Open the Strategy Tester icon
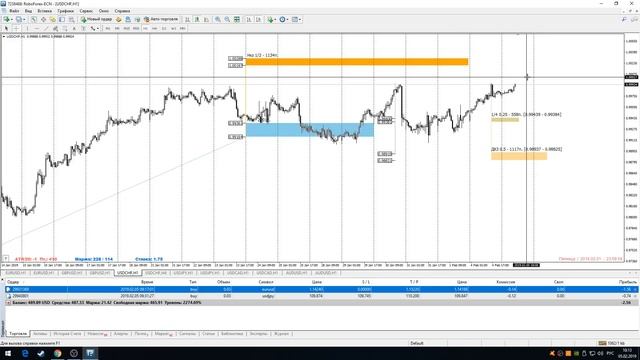This screenshot has width=640, height=360. [71, 20]
